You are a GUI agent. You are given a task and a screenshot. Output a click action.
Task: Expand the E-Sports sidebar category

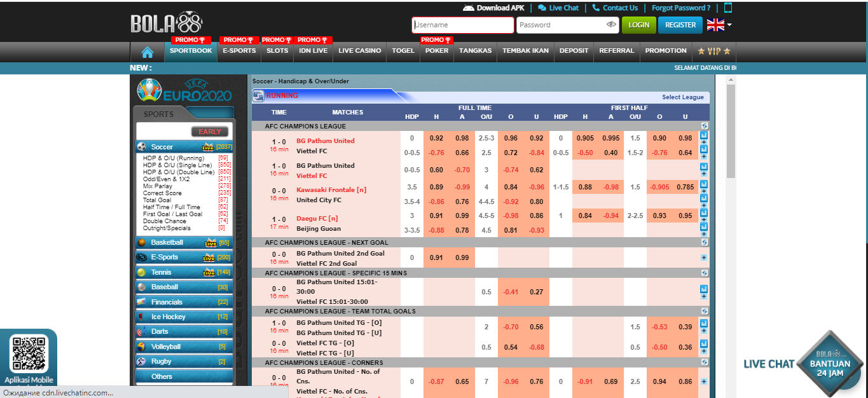click(184, 257)
